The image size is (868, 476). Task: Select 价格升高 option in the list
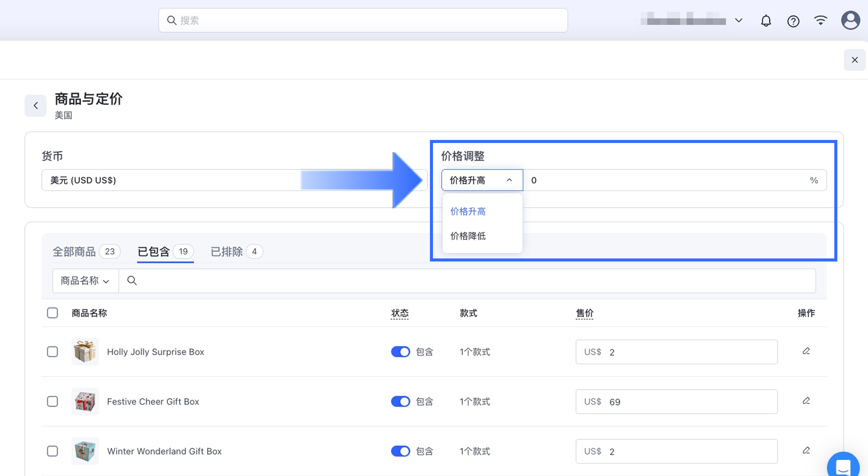tap(482, 211)
